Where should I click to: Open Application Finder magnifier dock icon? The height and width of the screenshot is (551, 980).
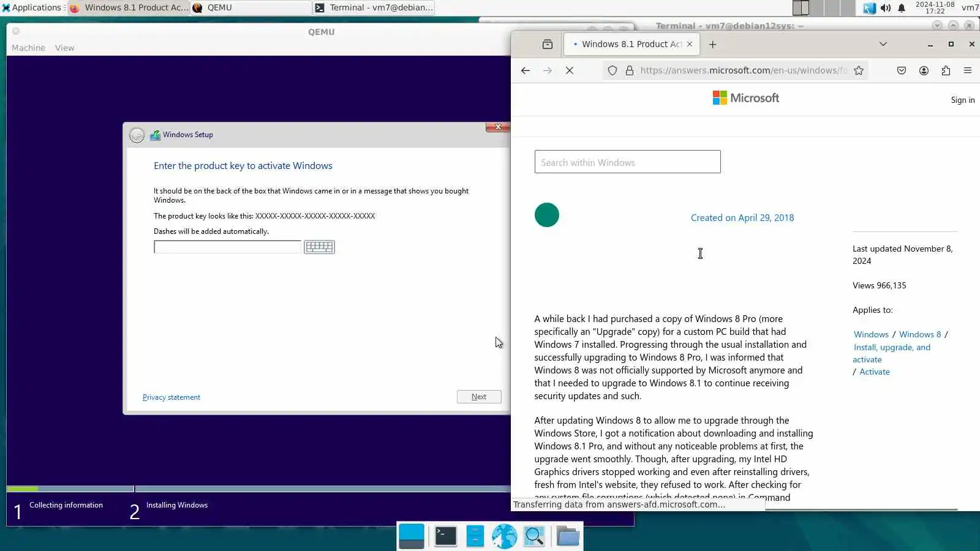pyautogui.click(x=534, y=536)
